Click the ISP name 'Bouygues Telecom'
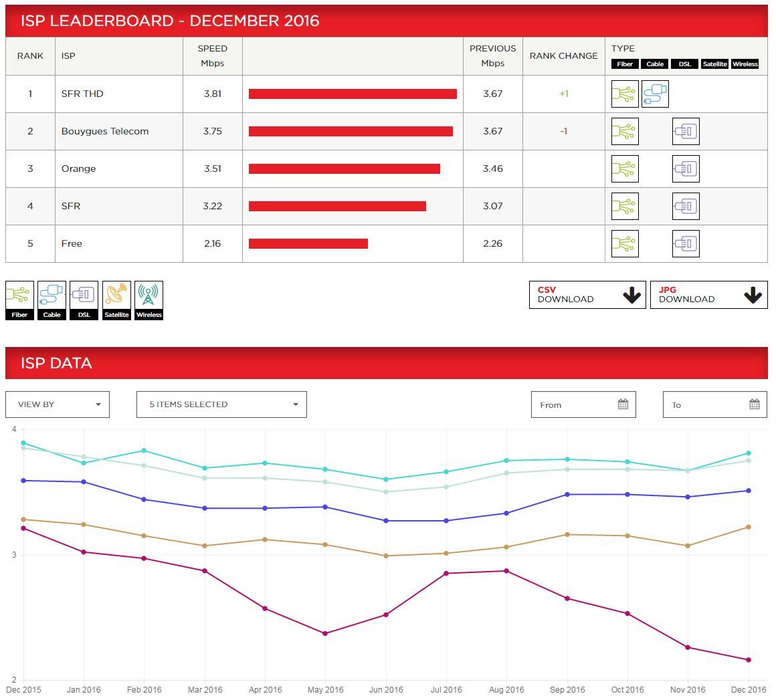Screen dimensions: 776x700 click(105, 131)
